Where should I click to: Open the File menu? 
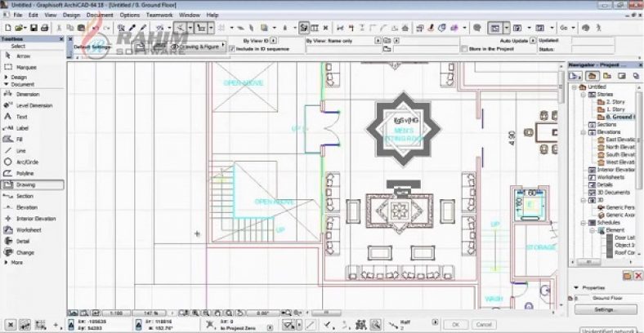click(x=18, y=15)
